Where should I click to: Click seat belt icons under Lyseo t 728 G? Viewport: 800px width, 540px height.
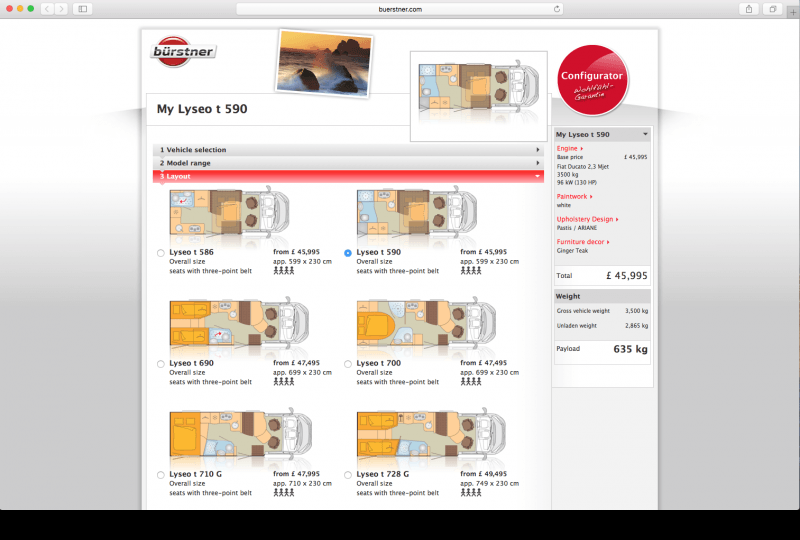tap(471, 493)
